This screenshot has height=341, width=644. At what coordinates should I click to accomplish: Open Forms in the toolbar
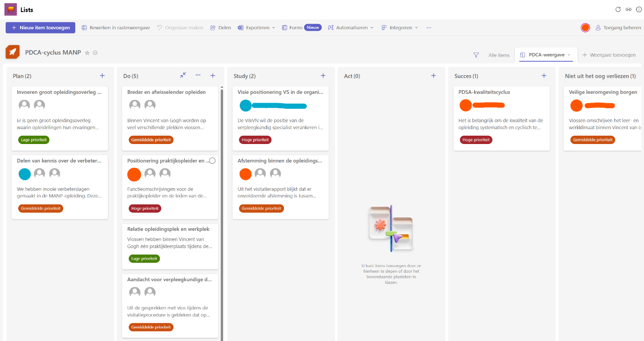click(301, 27)
